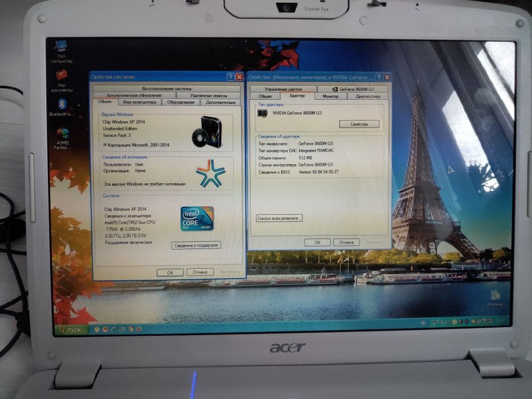Click Список всех режимов button
Screen dimensions: 532x399
[x=279, y=218]
